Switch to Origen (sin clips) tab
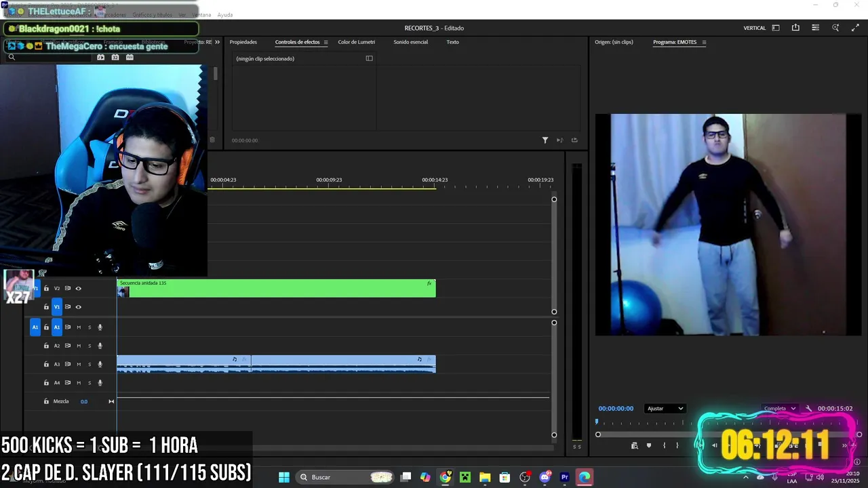 tap(614, 42)
